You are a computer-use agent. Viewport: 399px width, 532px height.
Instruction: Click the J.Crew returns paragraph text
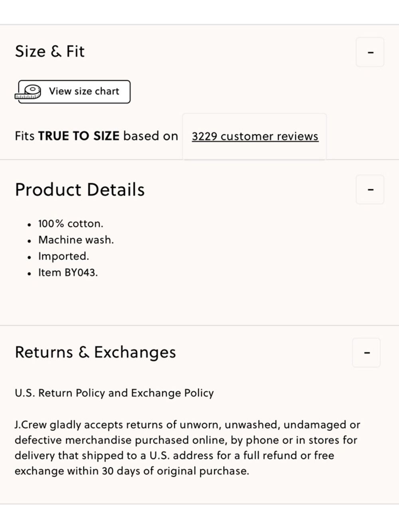click(x=188, y=448)
